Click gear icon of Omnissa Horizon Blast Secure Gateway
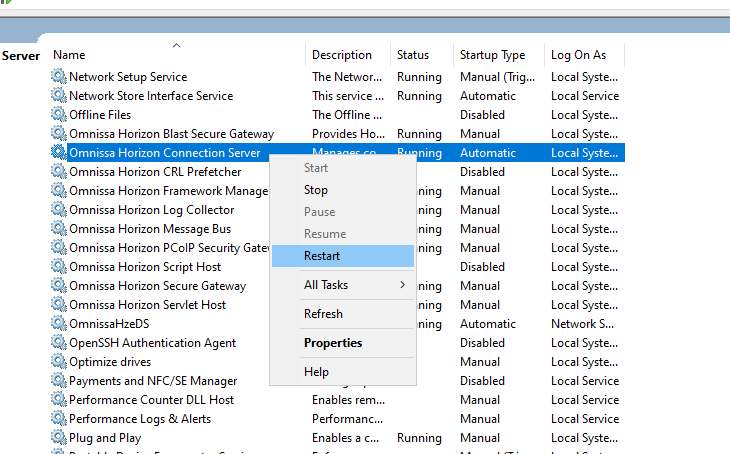 point(59,133)
